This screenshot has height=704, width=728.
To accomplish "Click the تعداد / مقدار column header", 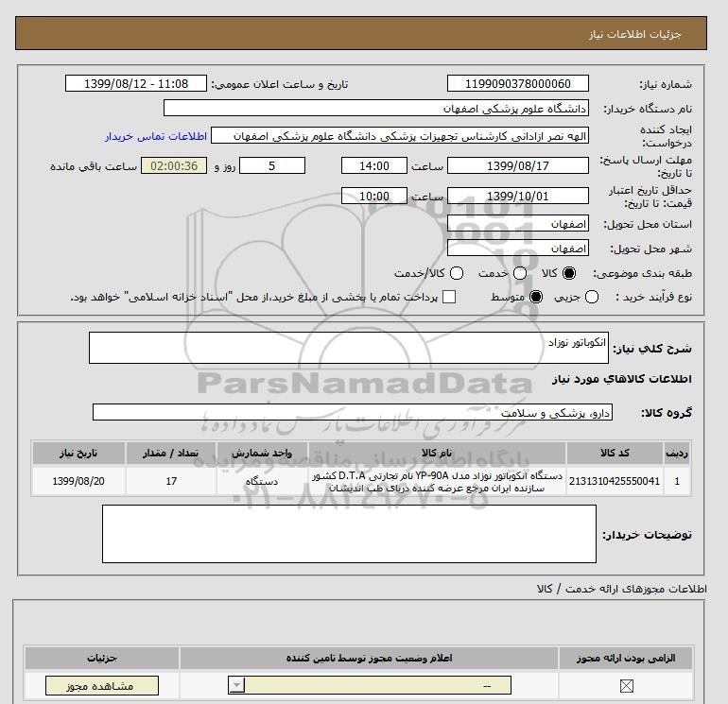I will point(171,453).
